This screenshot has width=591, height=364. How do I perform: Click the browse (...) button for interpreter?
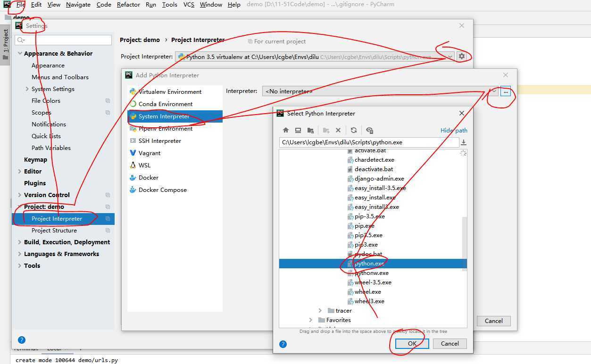[x=506, y=91]
